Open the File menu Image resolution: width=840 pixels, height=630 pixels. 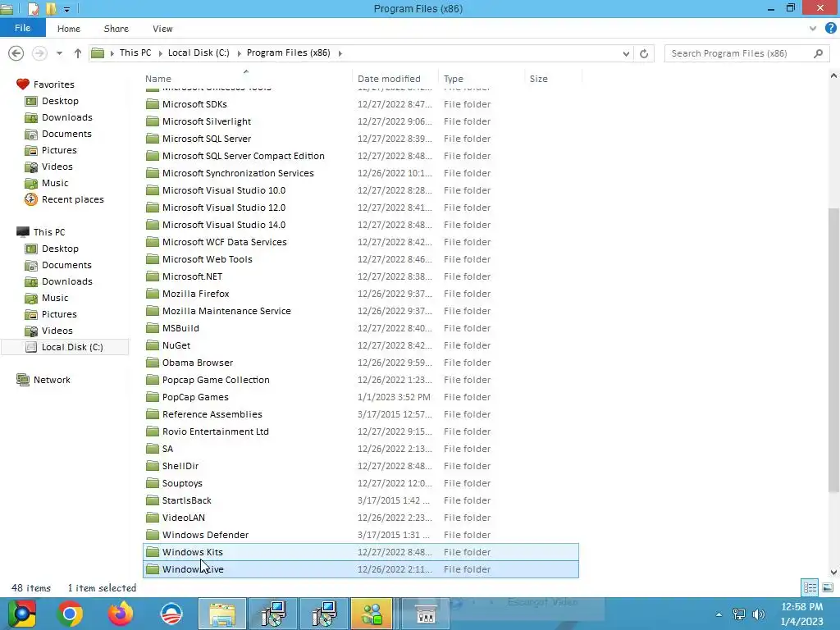(x=22, y=28)
